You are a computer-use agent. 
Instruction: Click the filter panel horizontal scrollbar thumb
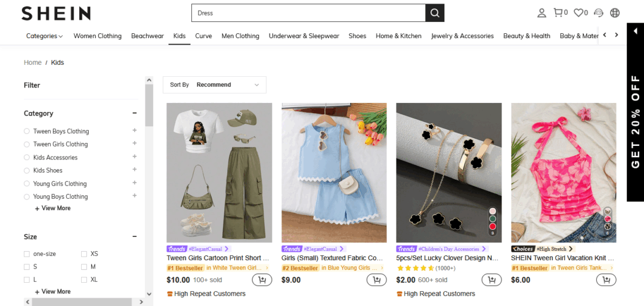click(83, 302)
